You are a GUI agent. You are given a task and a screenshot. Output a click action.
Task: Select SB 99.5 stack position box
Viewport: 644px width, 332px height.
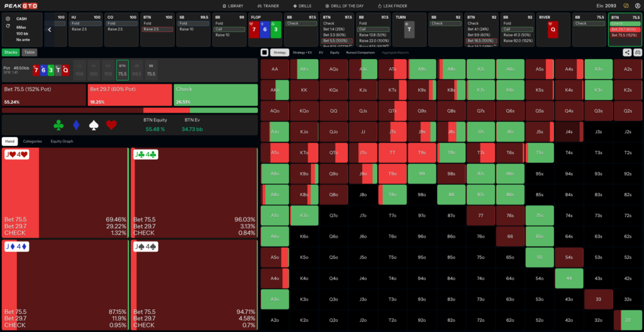(x=136, y=70)
